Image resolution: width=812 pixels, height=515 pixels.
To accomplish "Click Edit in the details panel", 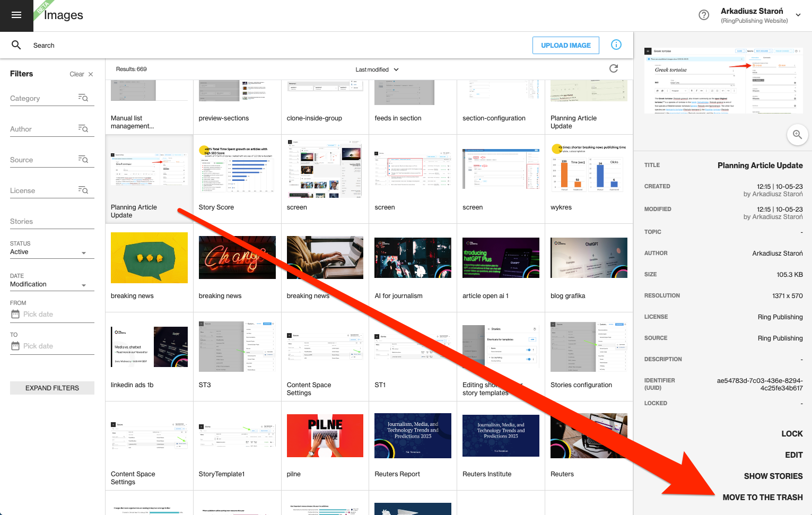I will point(794,455).
